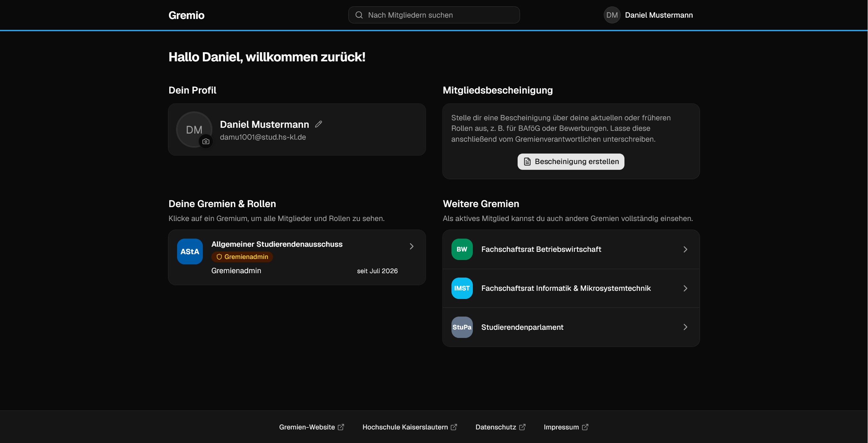Open AStA committee logo badge
The width and height of the screenshot is (868, 443).
(190, 251)
